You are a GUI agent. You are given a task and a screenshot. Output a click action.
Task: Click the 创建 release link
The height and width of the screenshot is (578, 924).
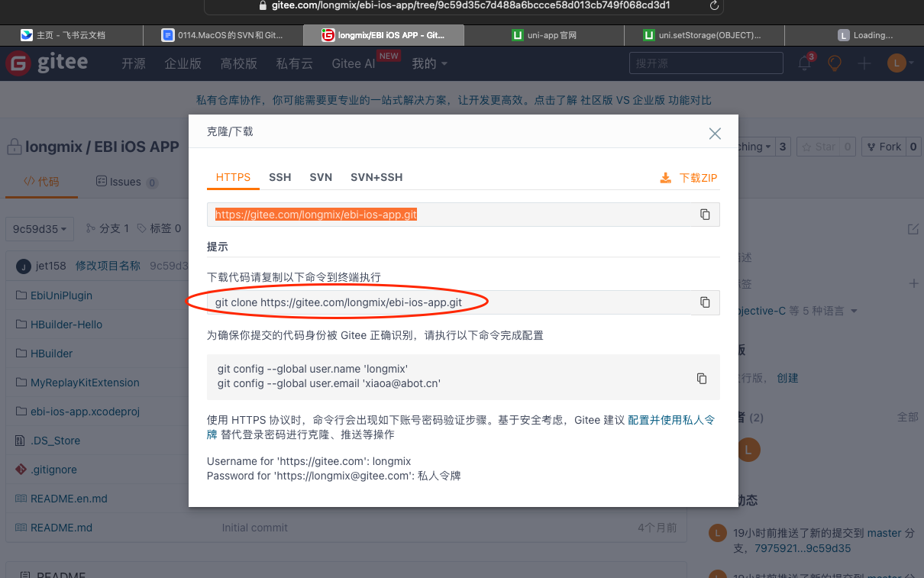[787, 378]
